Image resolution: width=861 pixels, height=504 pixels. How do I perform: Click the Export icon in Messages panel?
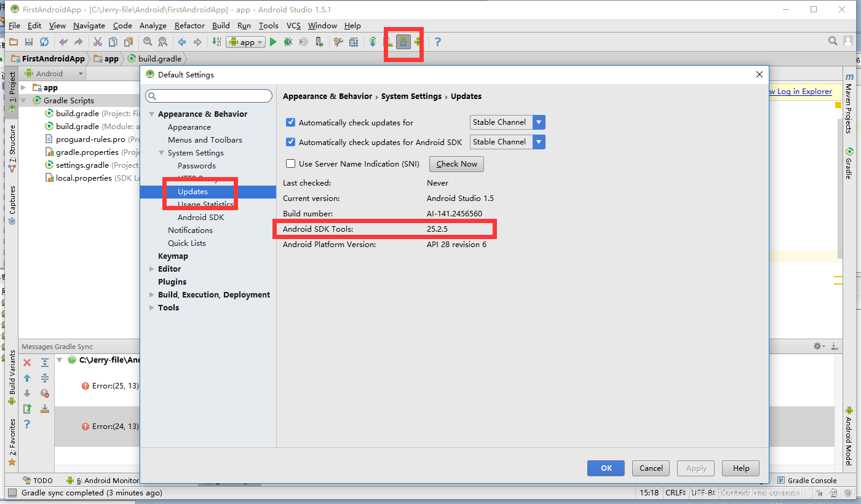[x=27, y=409]
